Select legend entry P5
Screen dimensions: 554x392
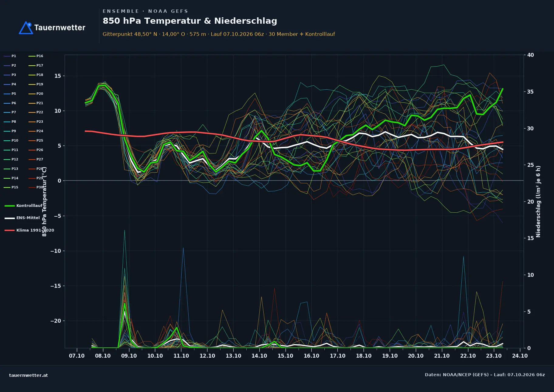pyautogui.click(x=10, y=94)
